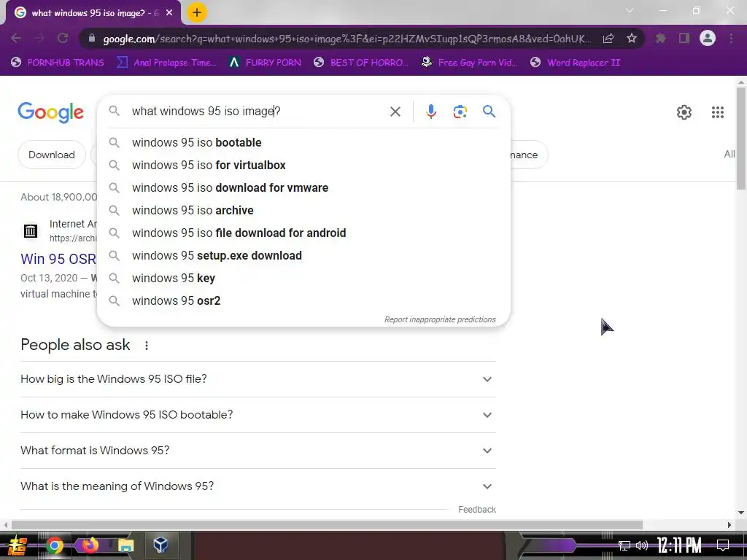The width and height of the screenshot is (747, 560).
Task: Expand 'What format is Windows 95?' question
Action: [258, 451]
